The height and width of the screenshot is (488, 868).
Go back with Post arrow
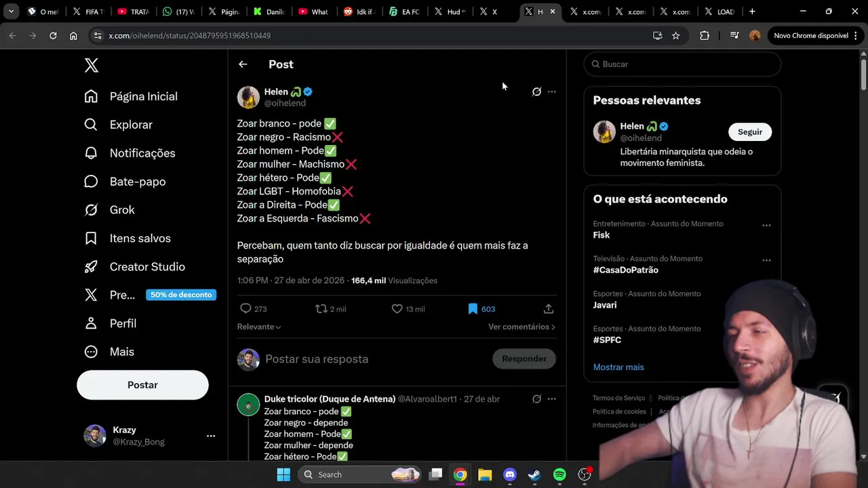[243, 64]
